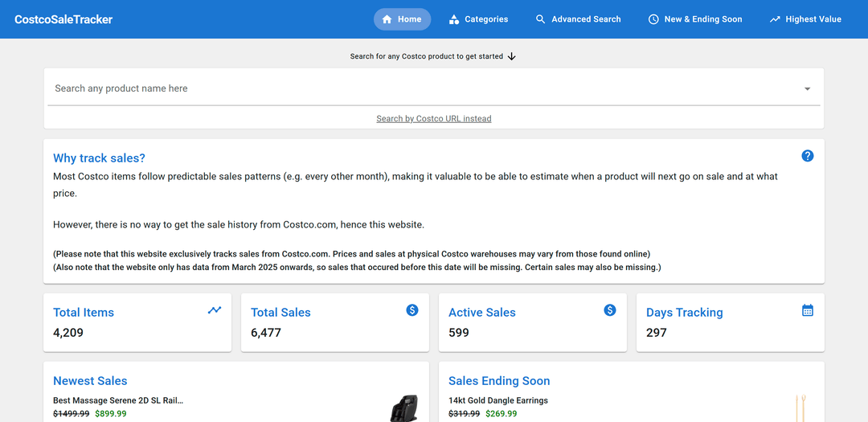Click the magnifier icon beside Advanced Search
Screen dimensions: 868x422
(541, 19)
